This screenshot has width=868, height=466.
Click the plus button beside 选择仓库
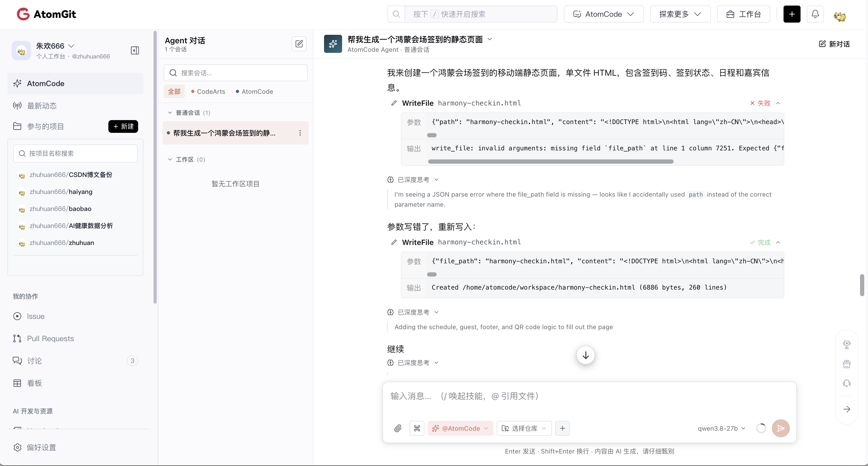(x=562, y=428)
